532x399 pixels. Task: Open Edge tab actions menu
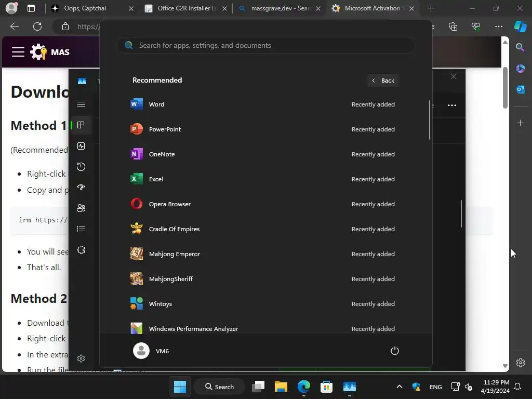point(31,8)
